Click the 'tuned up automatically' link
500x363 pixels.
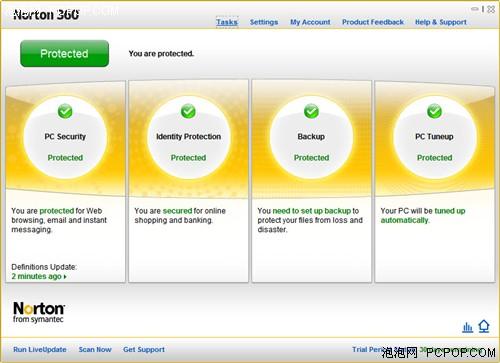click(x=423, y=216)
